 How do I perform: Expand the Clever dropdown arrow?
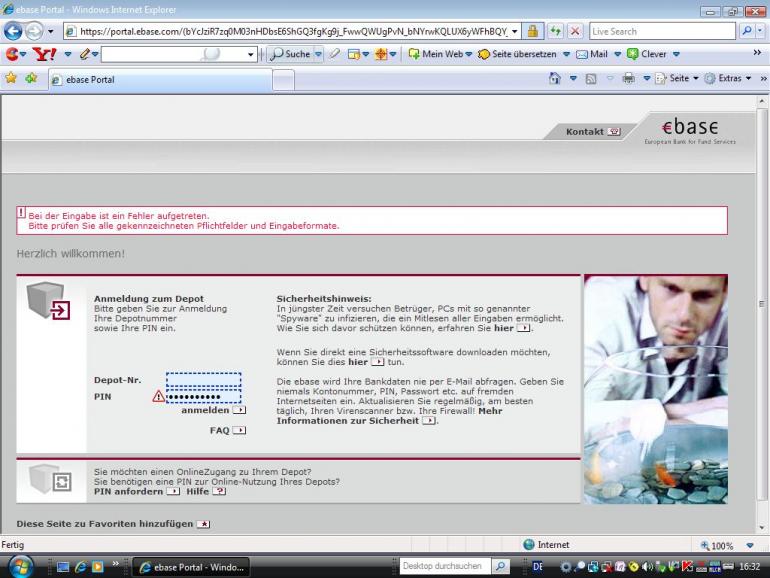[676, 55]
